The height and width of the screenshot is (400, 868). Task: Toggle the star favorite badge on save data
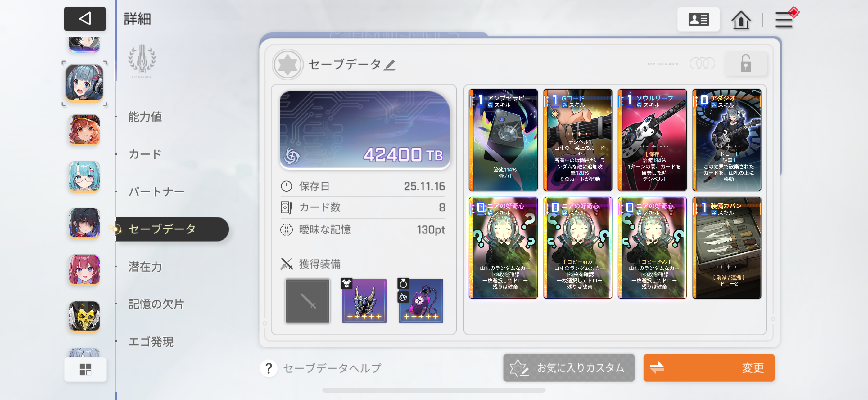[287, 64]
